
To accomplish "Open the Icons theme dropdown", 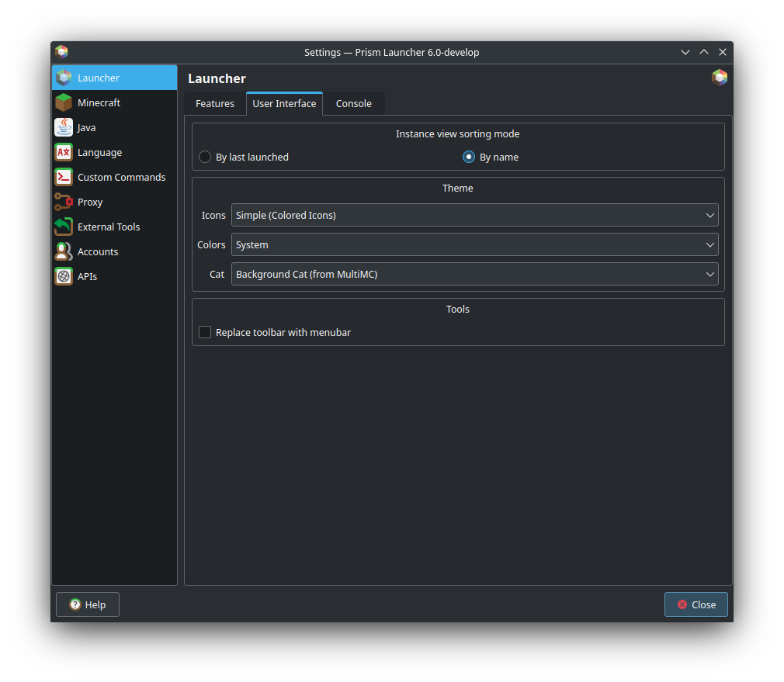I will (474, 216).
